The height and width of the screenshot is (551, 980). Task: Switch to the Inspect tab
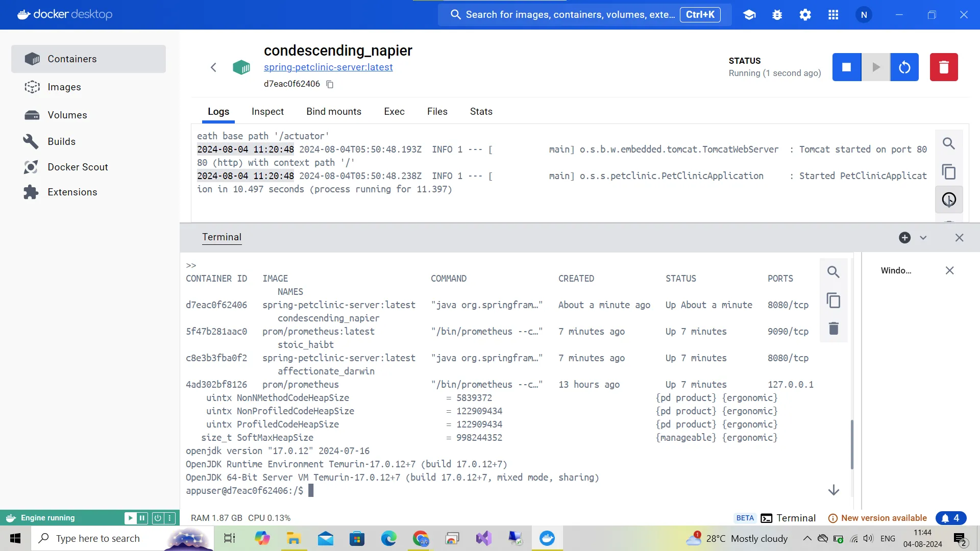tap(267, 112)
